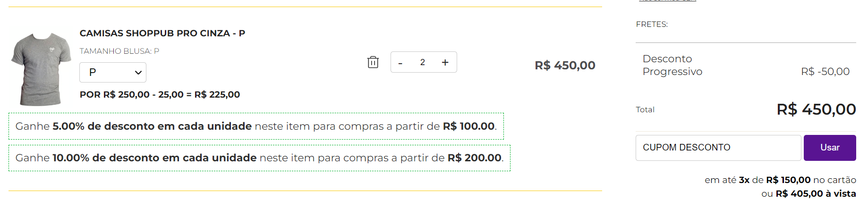Image resolution: width=868 pixels, height=200 pixels.
Task: Open the size dropdown showing P
Action: pos(113,72)
